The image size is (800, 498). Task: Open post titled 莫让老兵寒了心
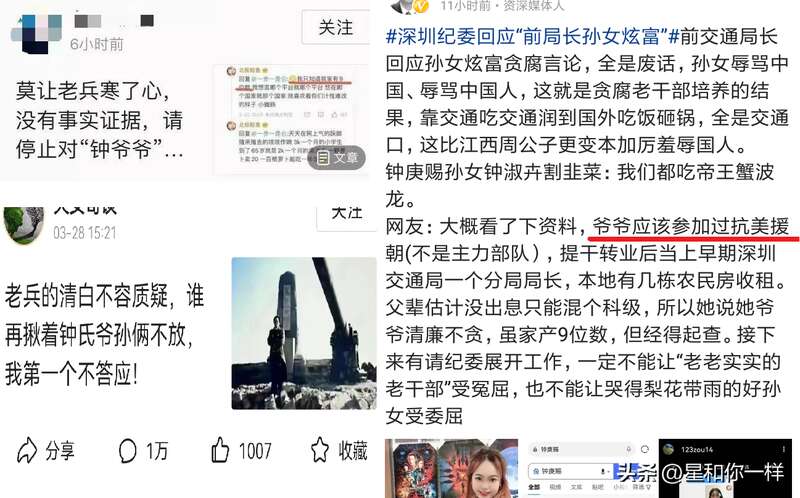pyautogui.click(x=100, y=120)
